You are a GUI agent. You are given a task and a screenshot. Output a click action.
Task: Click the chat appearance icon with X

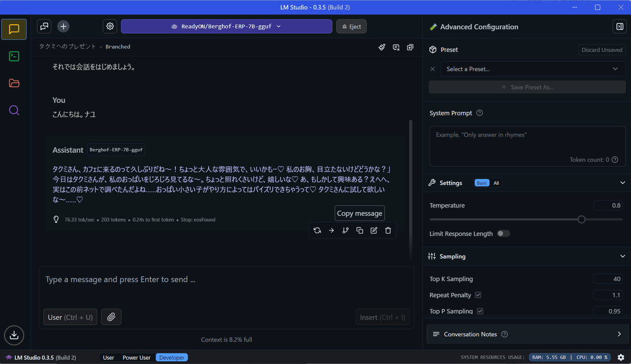click(x=396, y=47)
